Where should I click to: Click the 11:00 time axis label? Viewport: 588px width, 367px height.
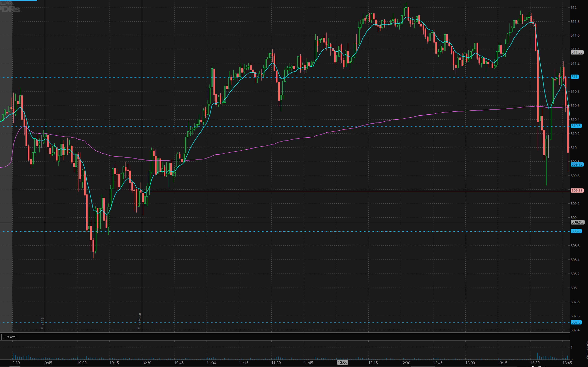click(x=211, y=363)
